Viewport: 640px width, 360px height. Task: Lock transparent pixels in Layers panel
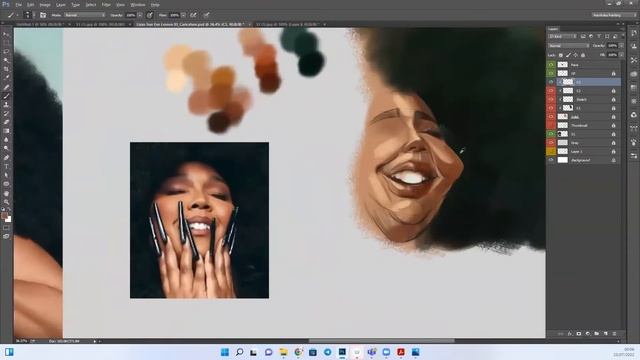(561, 55)
